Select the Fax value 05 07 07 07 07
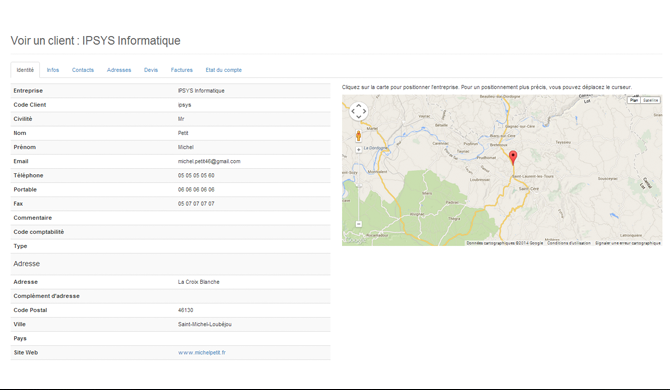Screen dimensions: 670x390 (196, 204)
